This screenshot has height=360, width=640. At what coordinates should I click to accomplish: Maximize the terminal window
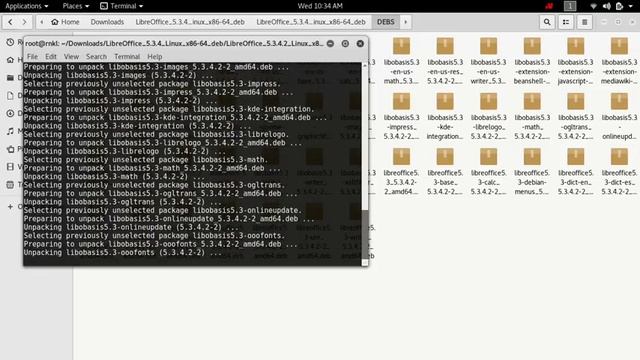point(345,43)
